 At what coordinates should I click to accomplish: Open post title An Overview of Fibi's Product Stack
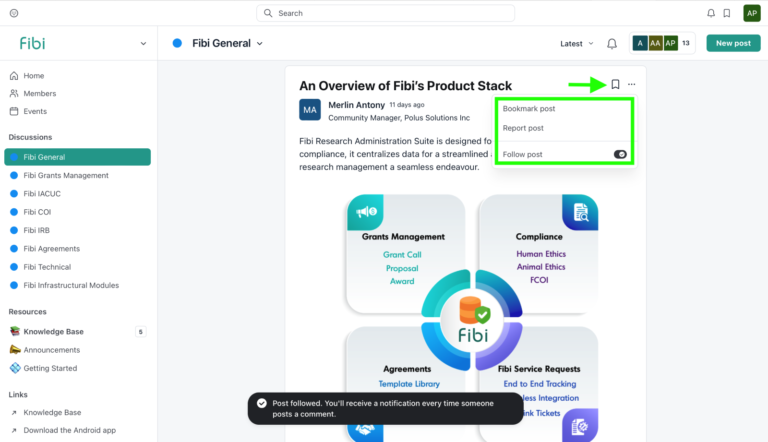click(406, 86)
